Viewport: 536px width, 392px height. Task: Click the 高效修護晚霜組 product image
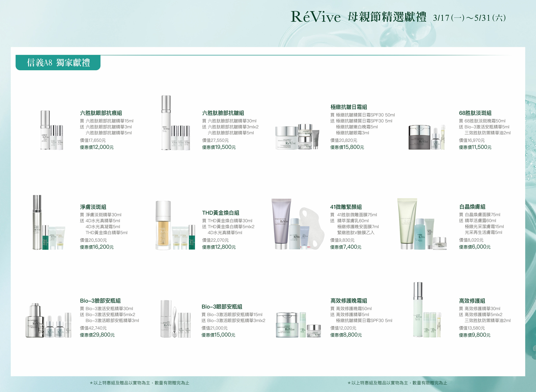tap(299, 325)
